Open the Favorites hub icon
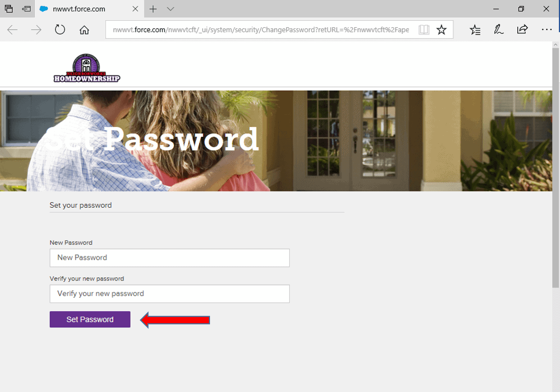The width and height of the screenshot is (560, 392). pyautogui.click(x=475, y=30)
